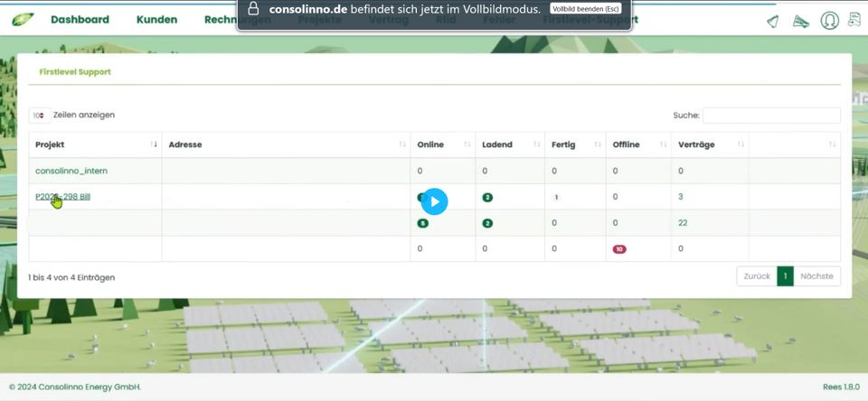Click the © 2024 Consolinno Energy GmbH text
Screen dimensions: 868x401
point(75,387)
